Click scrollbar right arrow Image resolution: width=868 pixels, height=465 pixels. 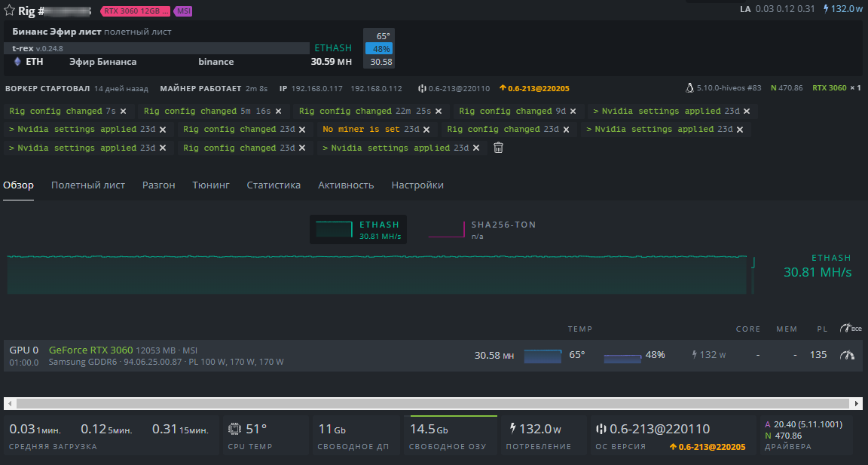(857, 403)
